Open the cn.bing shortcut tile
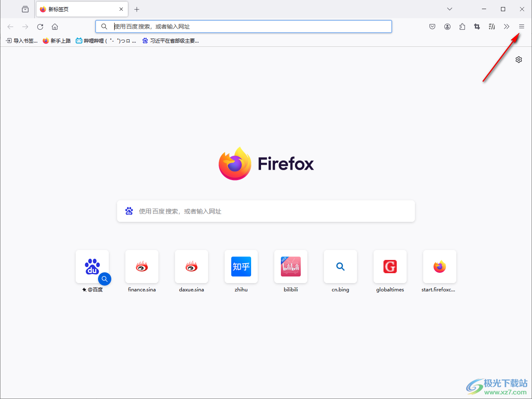532x399 pixels. [x=340, y=267]
